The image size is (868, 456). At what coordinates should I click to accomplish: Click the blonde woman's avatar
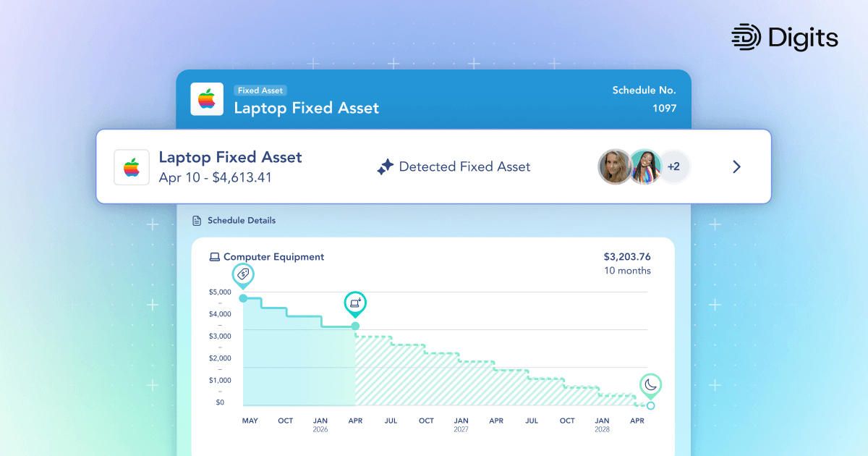(616, 167)
